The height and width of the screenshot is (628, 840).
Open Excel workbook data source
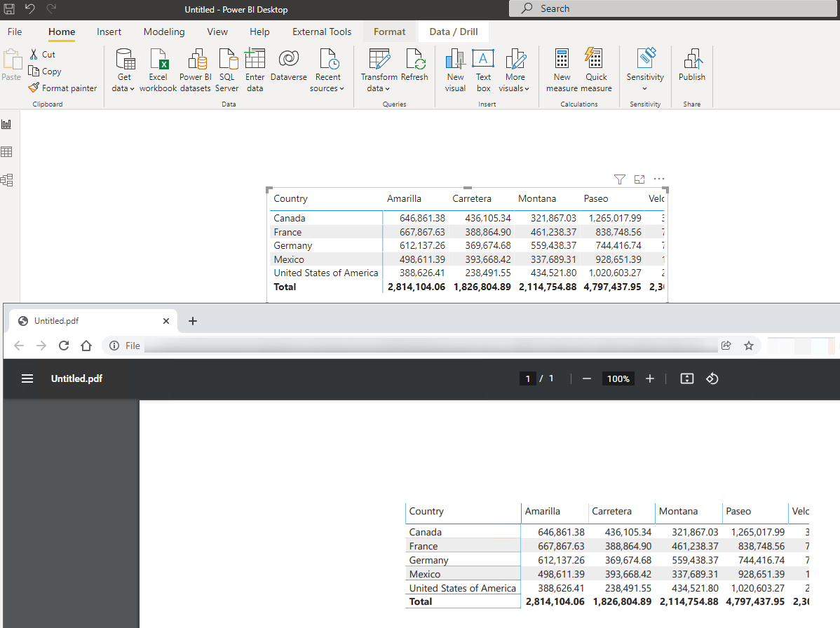point(158,70)
